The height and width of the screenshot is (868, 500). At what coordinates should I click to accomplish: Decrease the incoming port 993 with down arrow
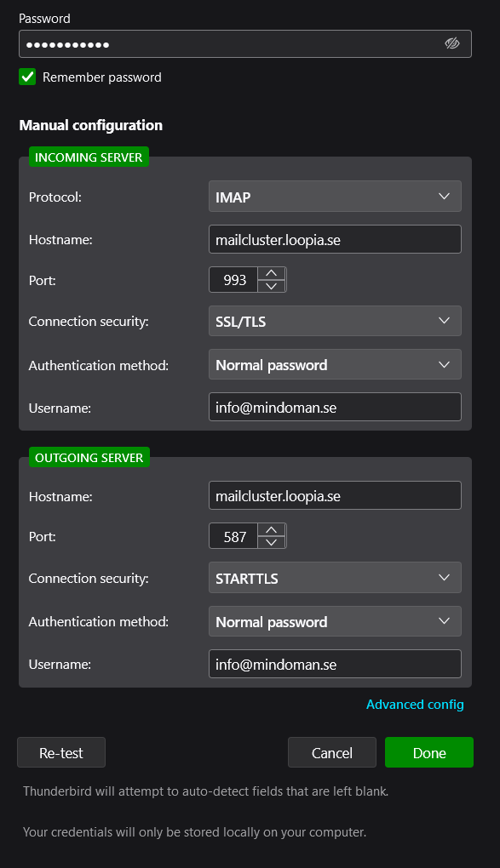click(x=272, y=286)
